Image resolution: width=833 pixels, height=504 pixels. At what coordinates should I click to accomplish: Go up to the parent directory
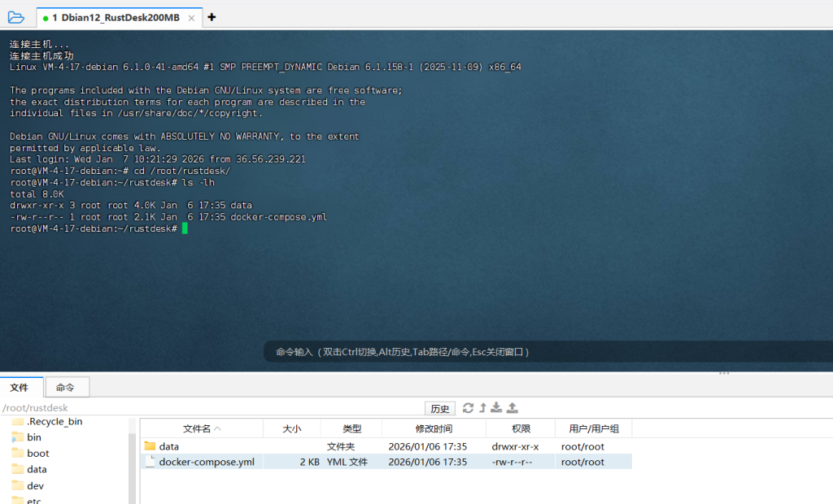click(x=482, y=408)
